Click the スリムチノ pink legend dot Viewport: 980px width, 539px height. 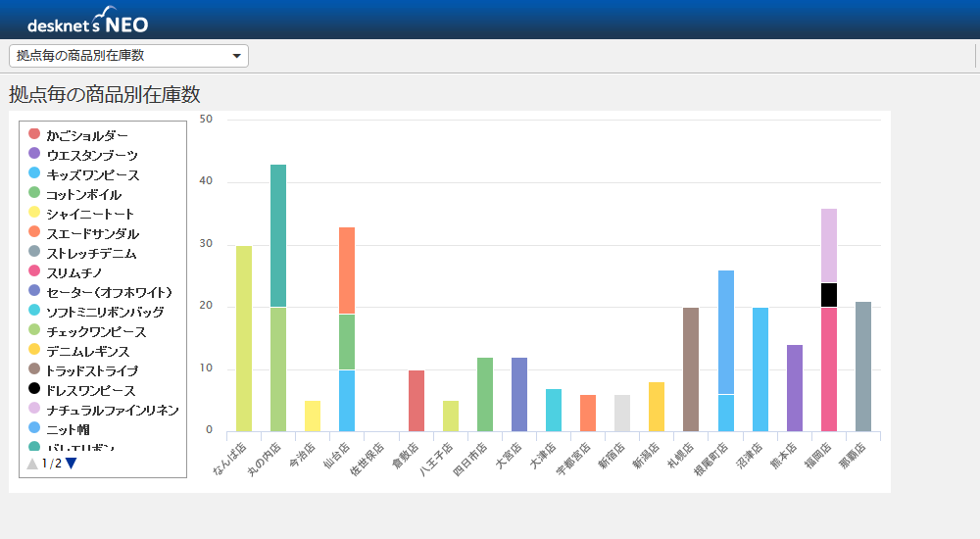click(34, 271)
